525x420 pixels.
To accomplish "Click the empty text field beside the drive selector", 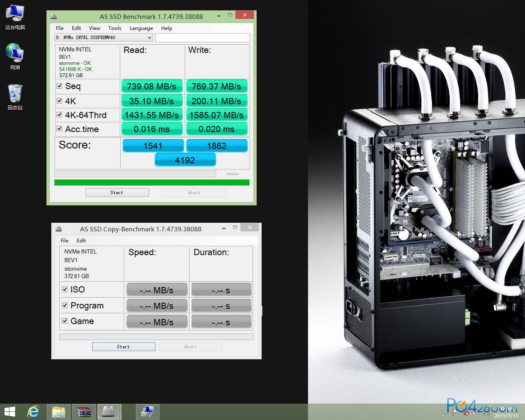I will (203, 37).
